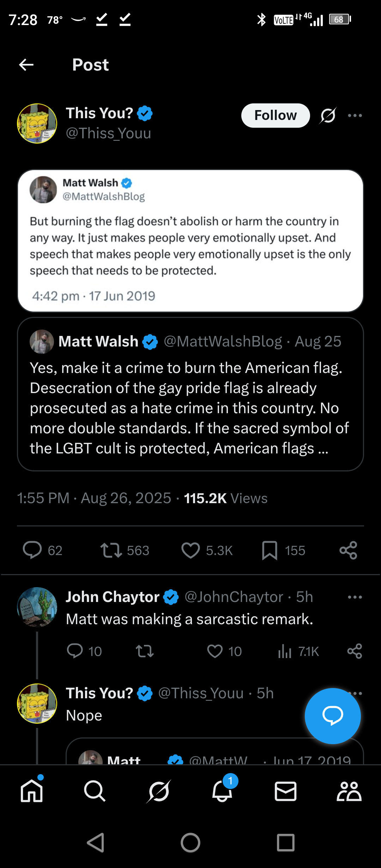Open the Notifications bell tab
The width and height of the screenshot is (381, 868).
coord(222,791)
